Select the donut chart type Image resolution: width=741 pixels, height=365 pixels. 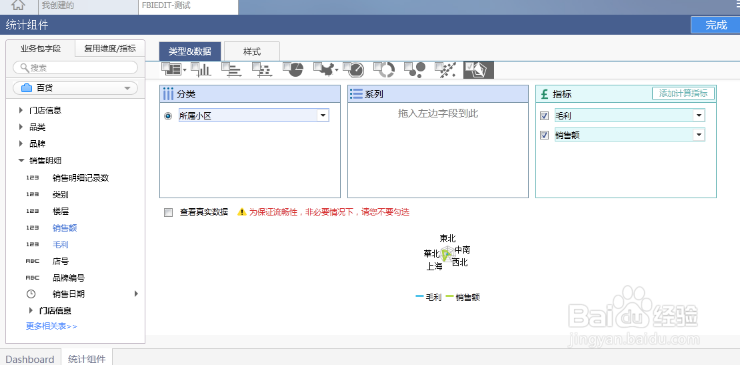pos(384,70)
